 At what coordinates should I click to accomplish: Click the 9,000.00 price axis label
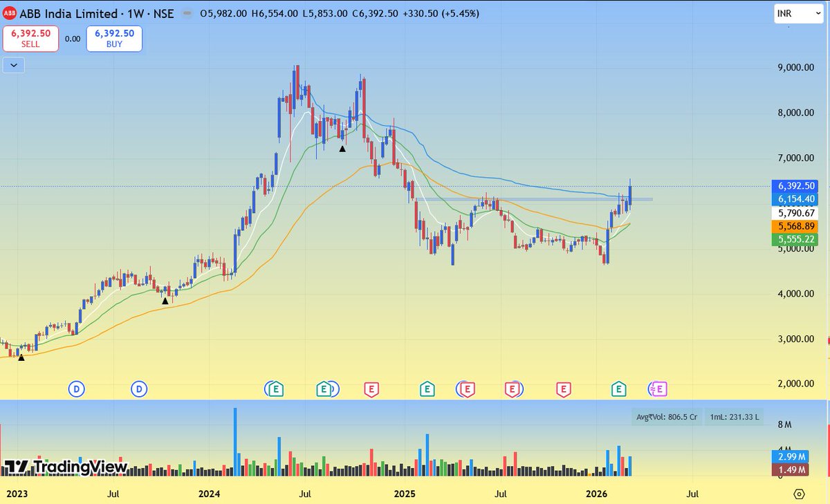(797, 68)
